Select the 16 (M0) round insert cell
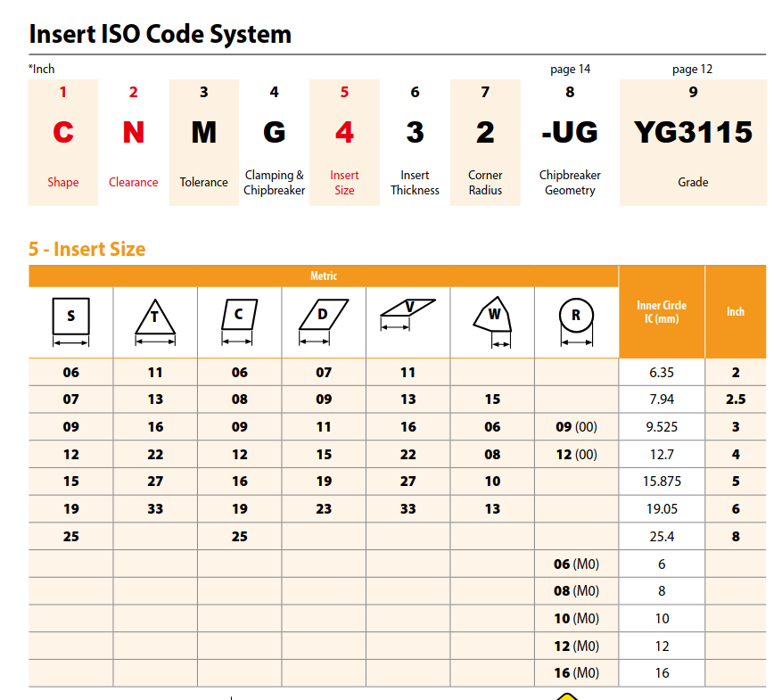 576,673
